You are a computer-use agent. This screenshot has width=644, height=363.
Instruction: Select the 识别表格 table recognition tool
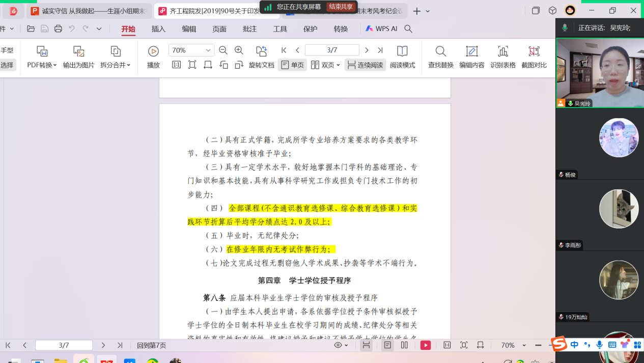(502, 52)
